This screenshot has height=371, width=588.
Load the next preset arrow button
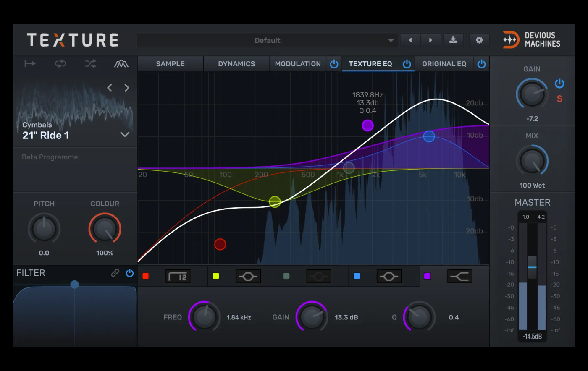click(430, 40)
